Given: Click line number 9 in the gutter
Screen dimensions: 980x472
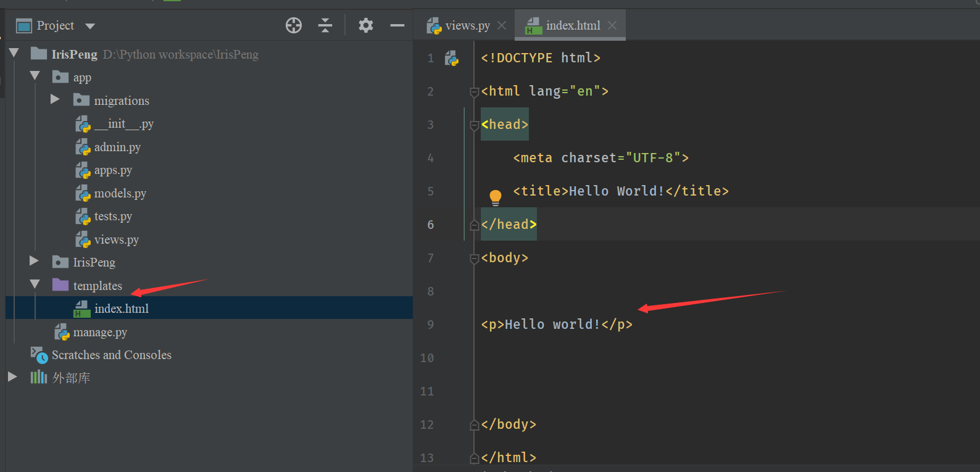Looking at the screenshot, I should (x=430, y=325).
